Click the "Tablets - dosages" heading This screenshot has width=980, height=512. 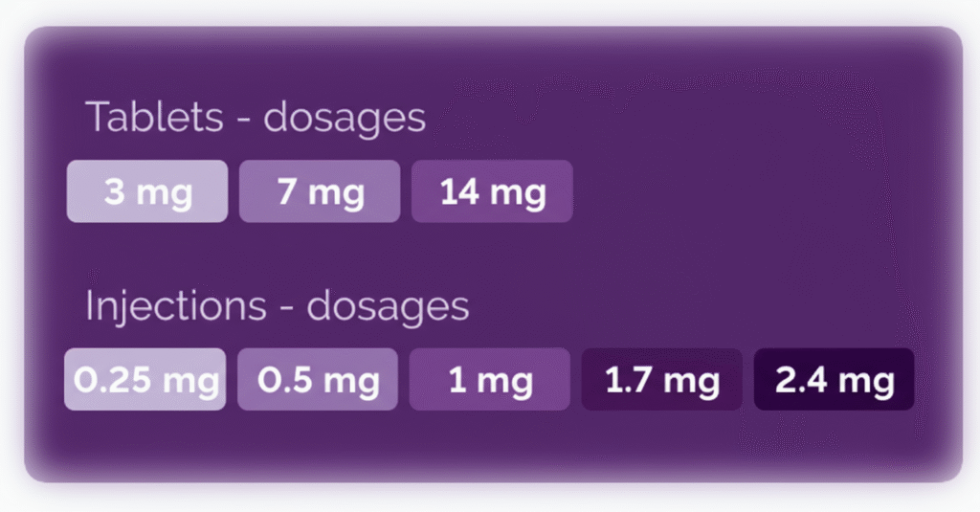[256, 118]
